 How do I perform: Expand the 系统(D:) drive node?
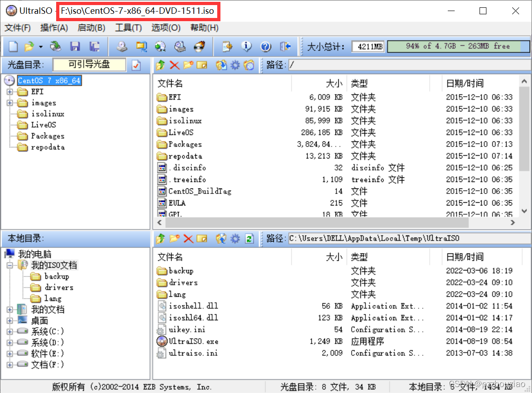point(10,343)
